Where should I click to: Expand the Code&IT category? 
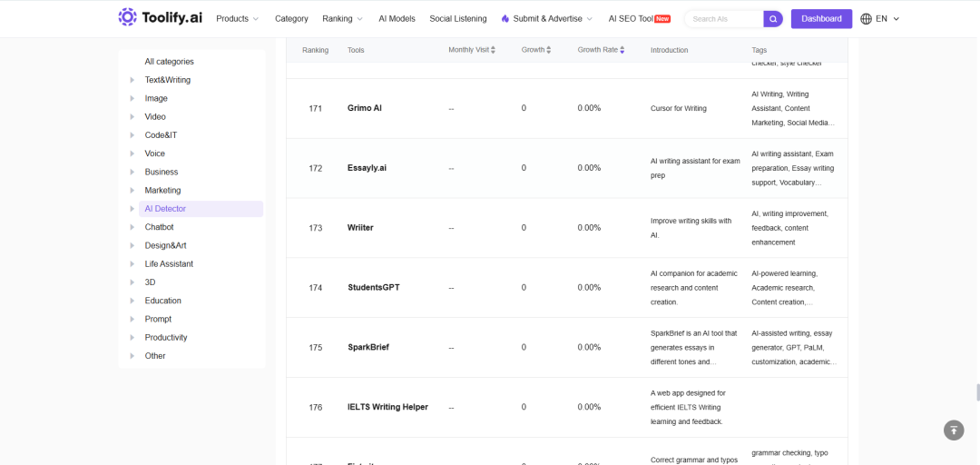point(132,135)
